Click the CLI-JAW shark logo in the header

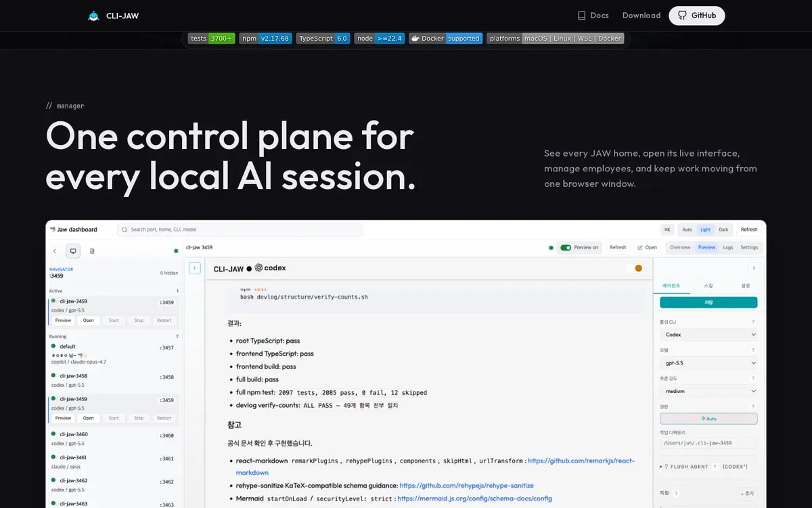93,16
